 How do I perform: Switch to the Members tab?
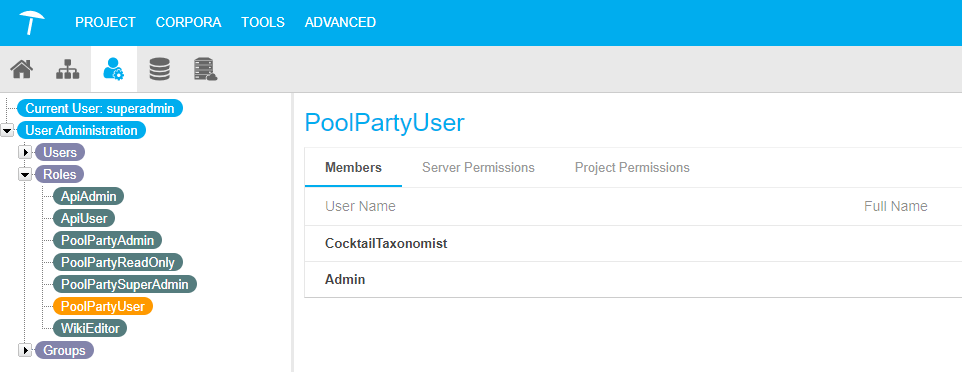(353, 168)
